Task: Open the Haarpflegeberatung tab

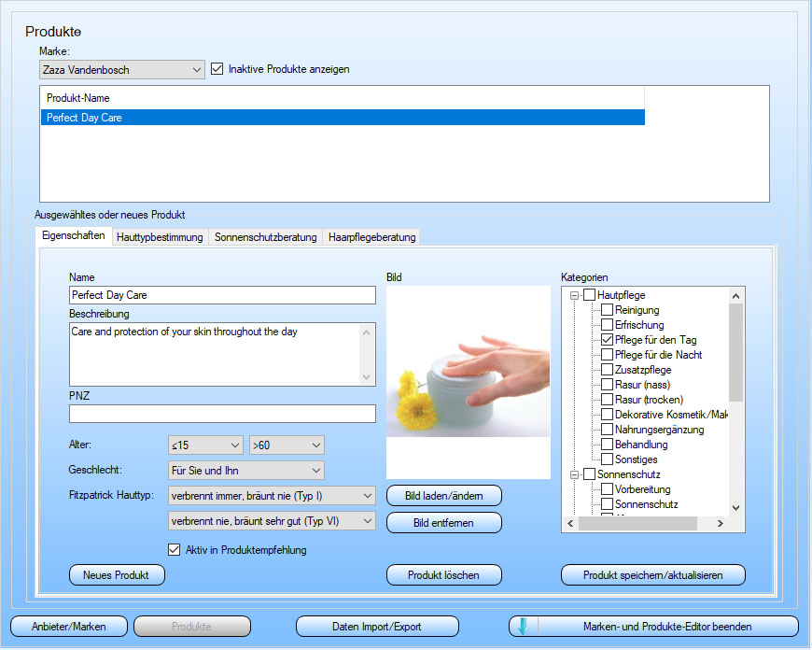Action: (371, 237)
